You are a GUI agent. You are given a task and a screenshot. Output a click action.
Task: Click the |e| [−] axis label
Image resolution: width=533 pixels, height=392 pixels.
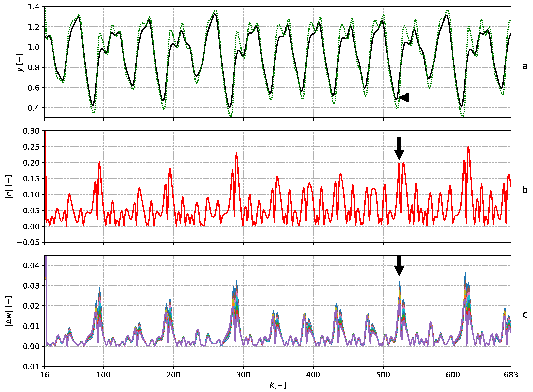[9, 187]
